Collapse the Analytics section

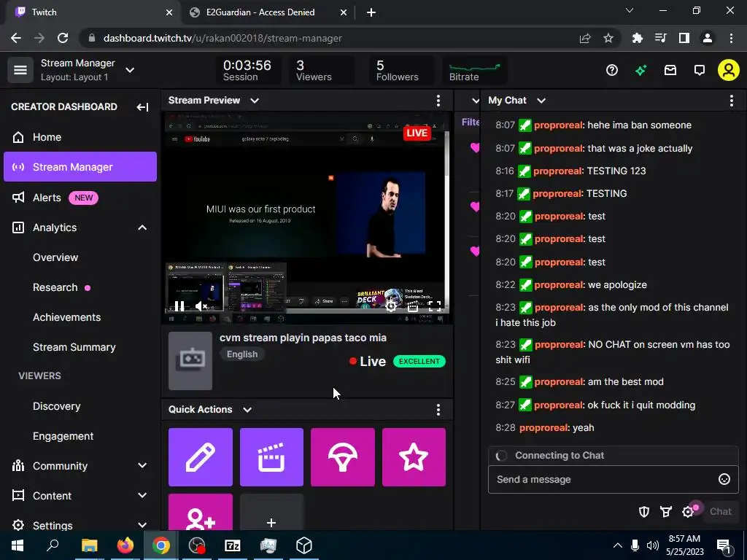click(x=142, y=227)
